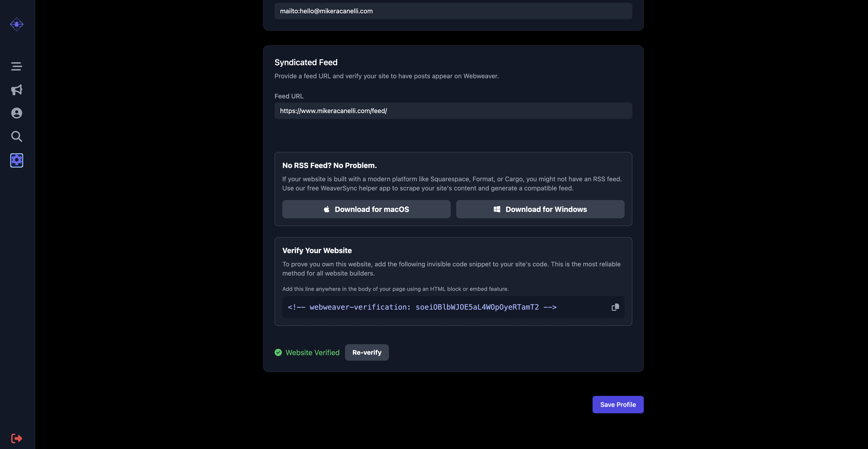Go to the user profile icon
The image size is (868, 449).
(x=16, y=113)
